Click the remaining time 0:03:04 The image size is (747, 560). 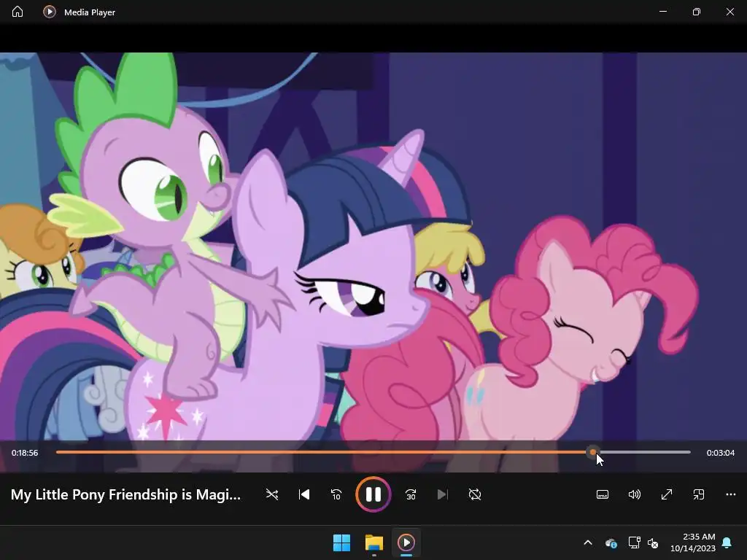pyautogui.click(x=720, y=452)
